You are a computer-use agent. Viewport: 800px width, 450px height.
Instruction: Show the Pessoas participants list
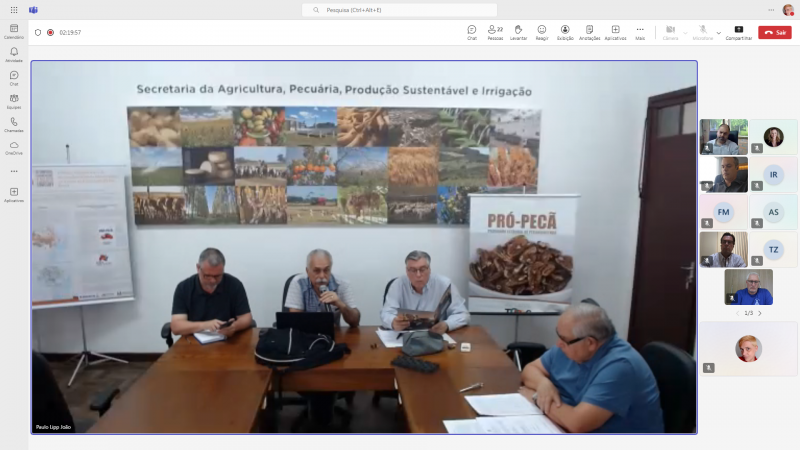point(495,32)
